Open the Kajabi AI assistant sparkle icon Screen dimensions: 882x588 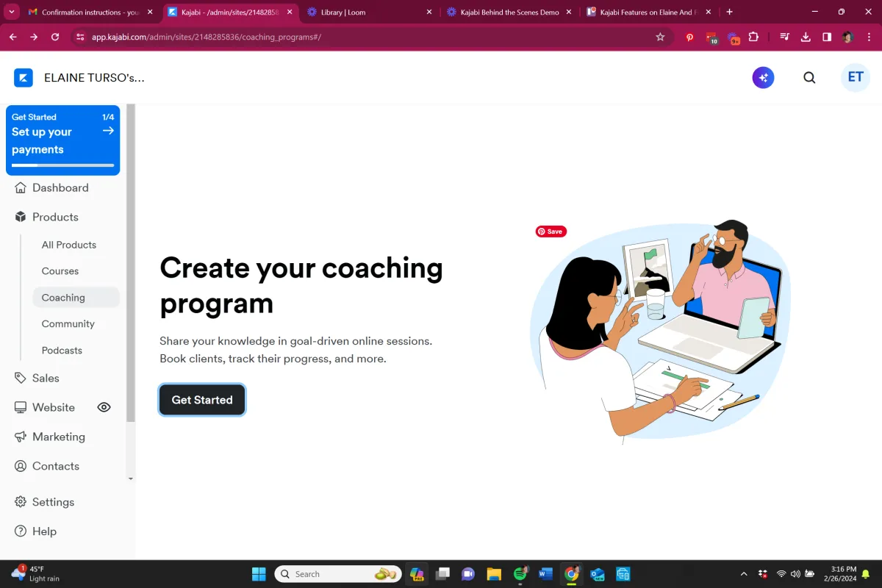763,77
